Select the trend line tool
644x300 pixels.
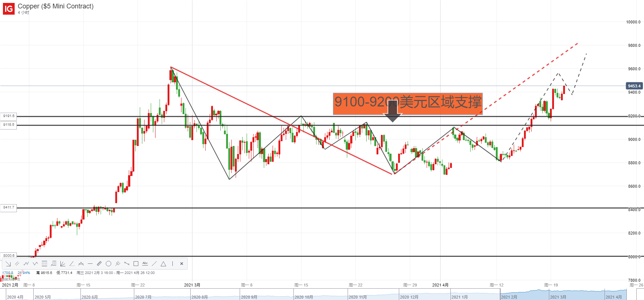[154, 264]
